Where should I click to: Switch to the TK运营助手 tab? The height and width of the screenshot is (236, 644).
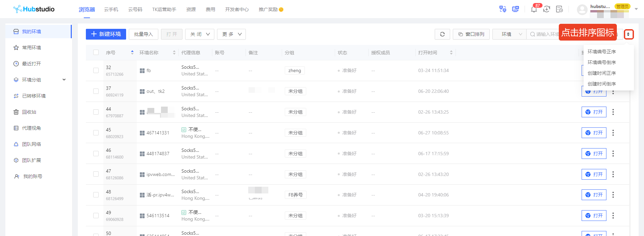point(164,9)
